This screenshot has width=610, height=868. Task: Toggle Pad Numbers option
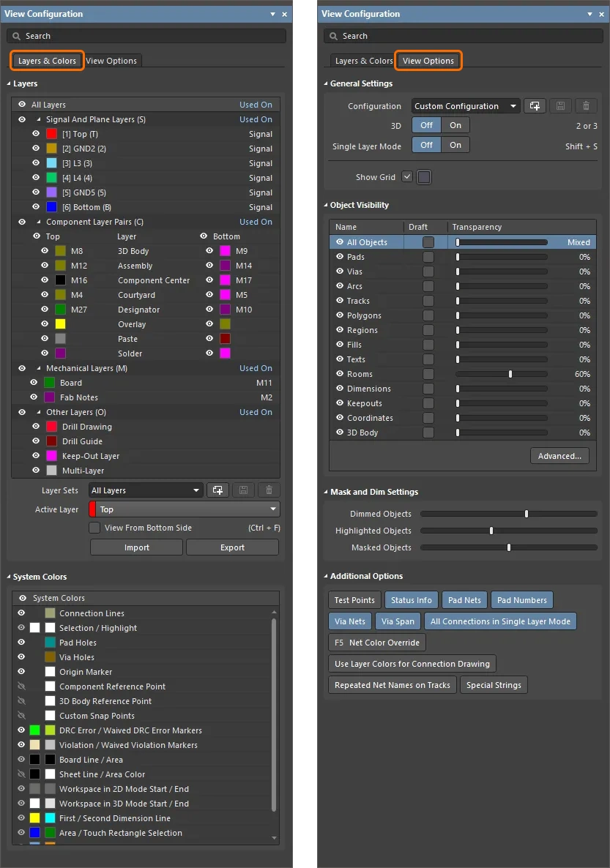click(522, 599)
